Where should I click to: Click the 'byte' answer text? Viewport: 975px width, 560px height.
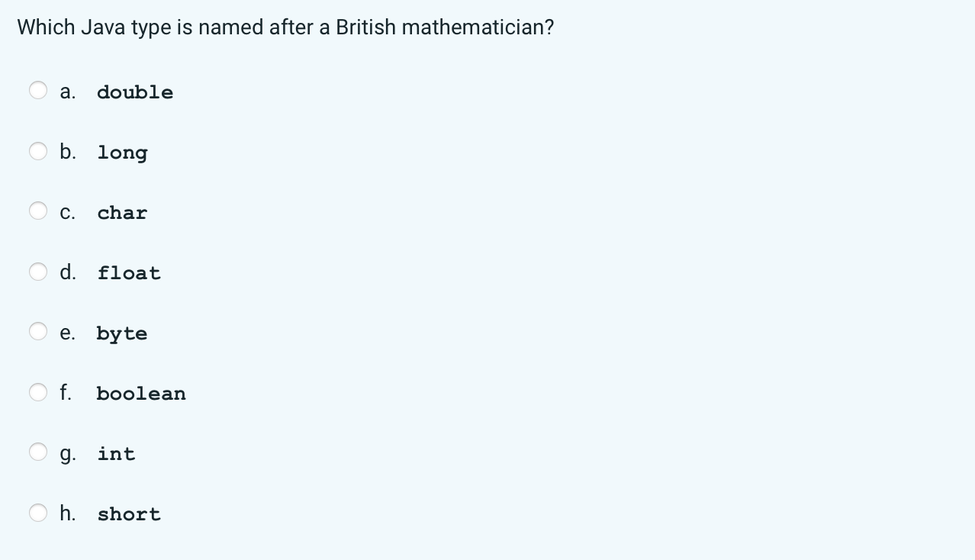[122, 333]
